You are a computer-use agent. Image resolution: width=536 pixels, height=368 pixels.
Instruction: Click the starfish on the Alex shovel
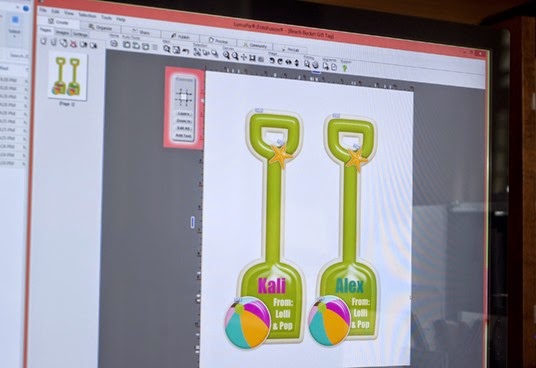tap(356, 159)
